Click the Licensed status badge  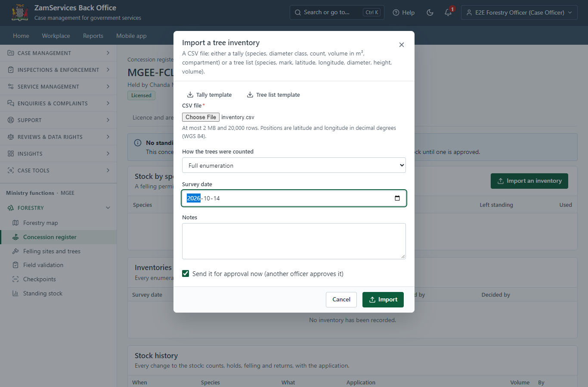pos(141,95)
